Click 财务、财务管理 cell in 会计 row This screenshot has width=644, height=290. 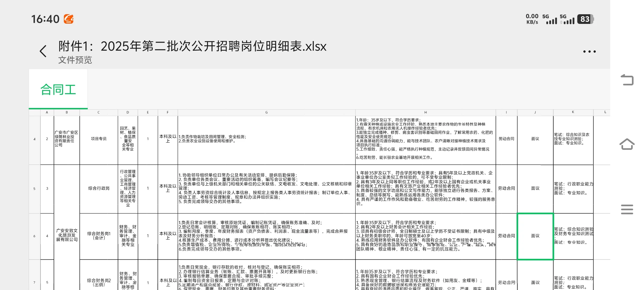(x=128, y=236)
